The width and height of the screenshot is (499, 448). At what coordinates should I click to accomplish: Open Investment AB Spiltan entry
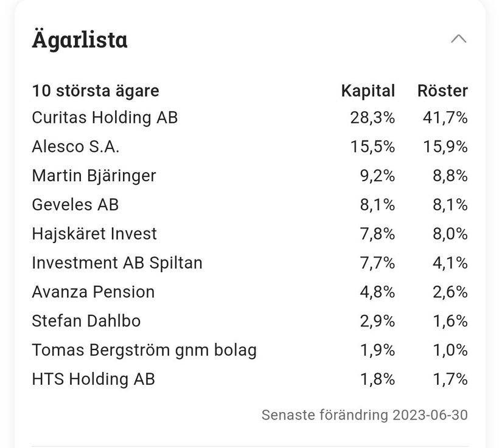pos(117,263)
